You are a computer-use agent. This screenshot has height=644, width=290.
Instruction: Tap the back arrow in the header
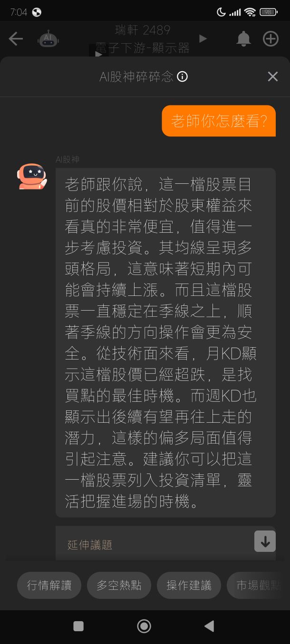click(x=16, y=39)
